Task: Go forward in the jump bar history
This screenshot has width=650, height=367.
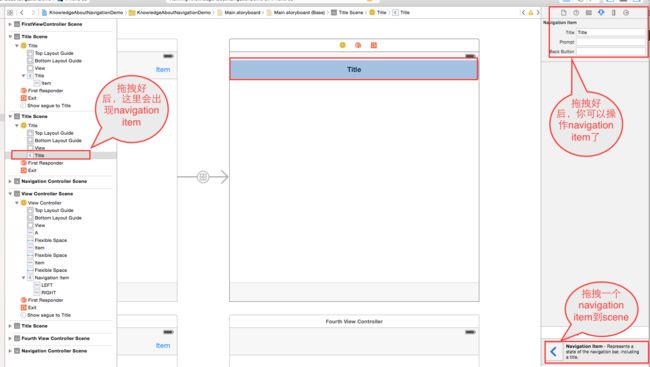Action: pos(33,12)
